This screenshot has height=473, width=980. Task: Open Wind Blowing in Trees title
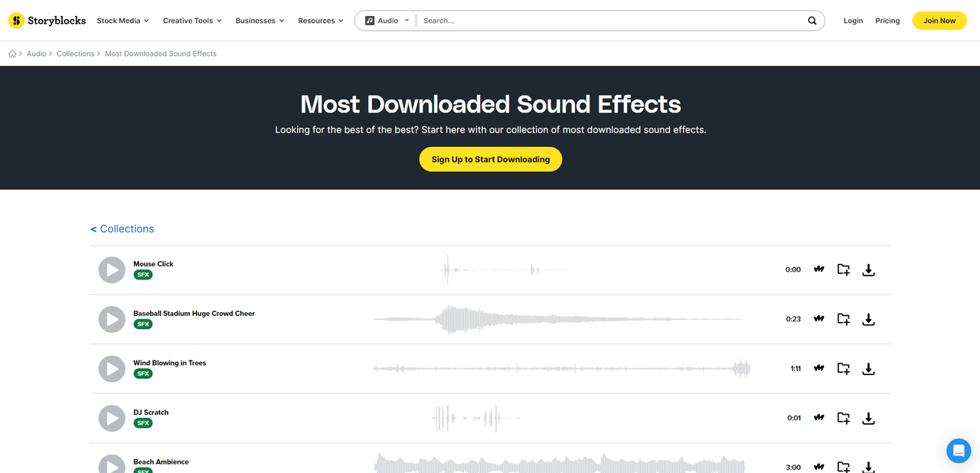pyautogui.click(x=169, y=363)
